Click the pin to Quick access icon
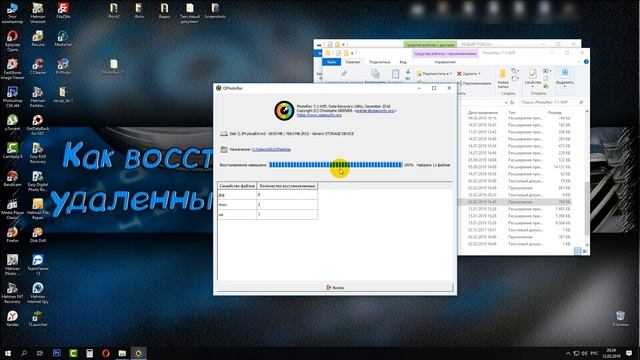The width and height of the screenshot is (640, 360). (x=344, y=73)
